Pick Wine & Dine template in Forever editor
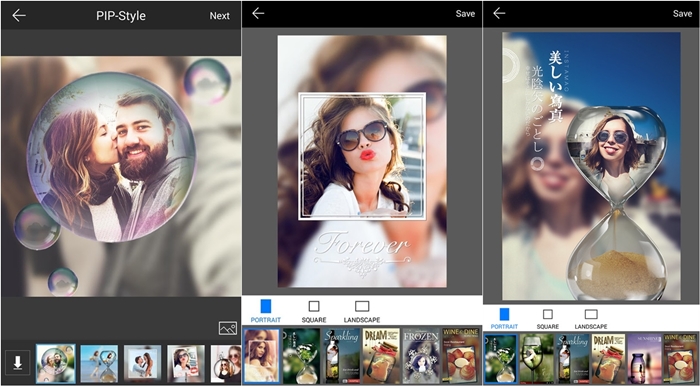This screenshot has width=700, height=386. [x=461, y=356]
